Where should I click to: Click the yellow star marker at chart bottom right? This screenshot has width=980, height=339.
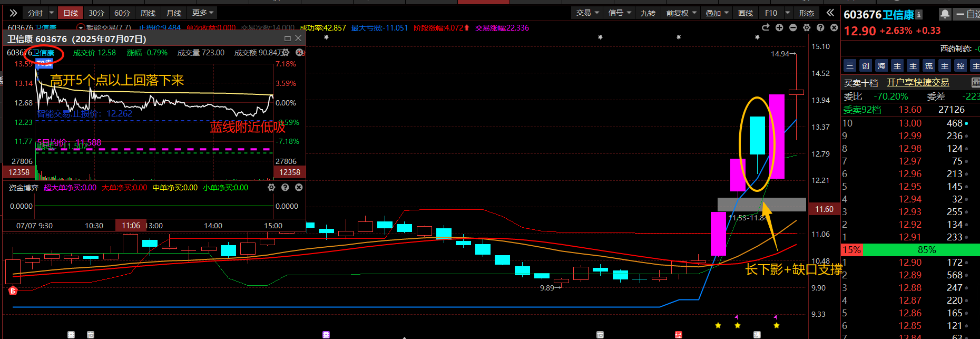(x=776, y=325)
